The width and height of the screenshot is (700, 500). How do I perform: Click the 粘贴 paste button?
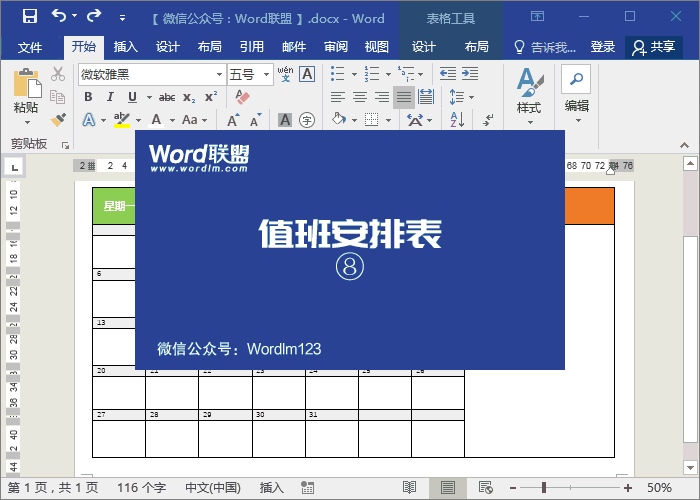tap(26, 91)
